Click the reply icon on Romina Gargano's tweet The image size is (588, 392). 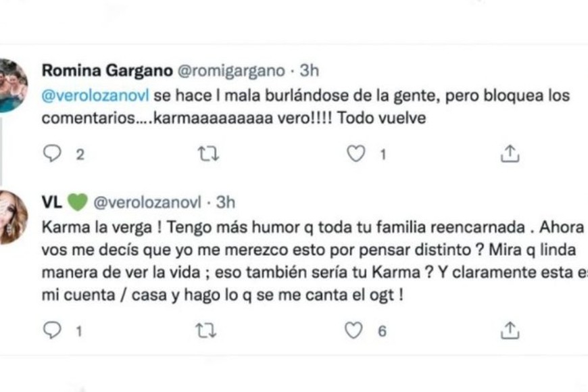[x=54, y=153]
